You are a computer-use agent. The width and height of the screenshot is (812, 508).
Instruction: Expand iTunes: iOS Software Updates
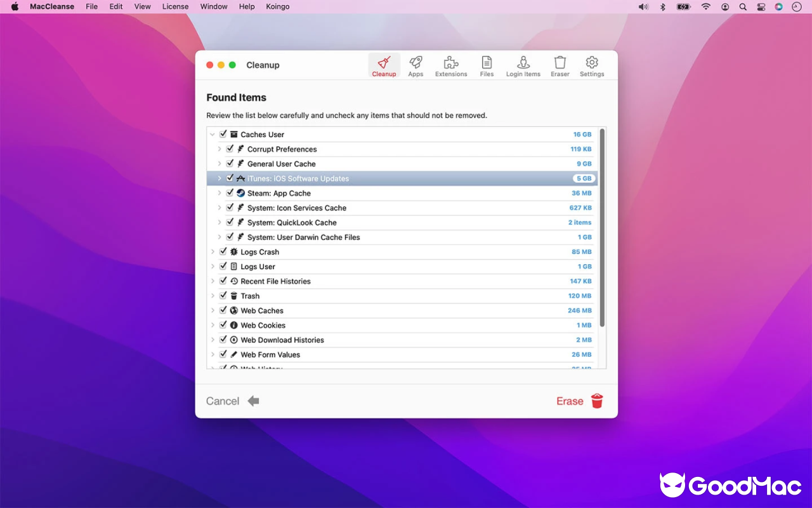click(219, 178)
